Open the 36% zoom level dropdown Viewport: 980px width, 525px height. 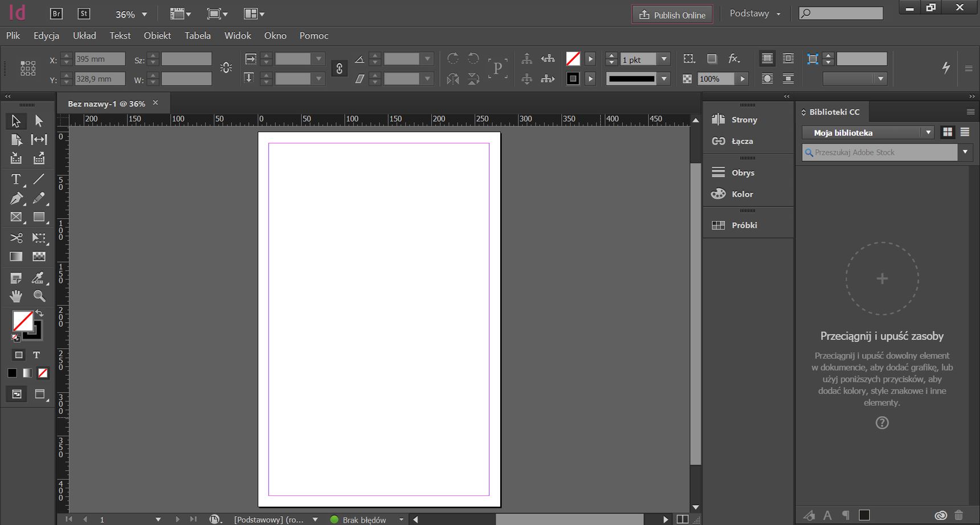coord(145,14)
